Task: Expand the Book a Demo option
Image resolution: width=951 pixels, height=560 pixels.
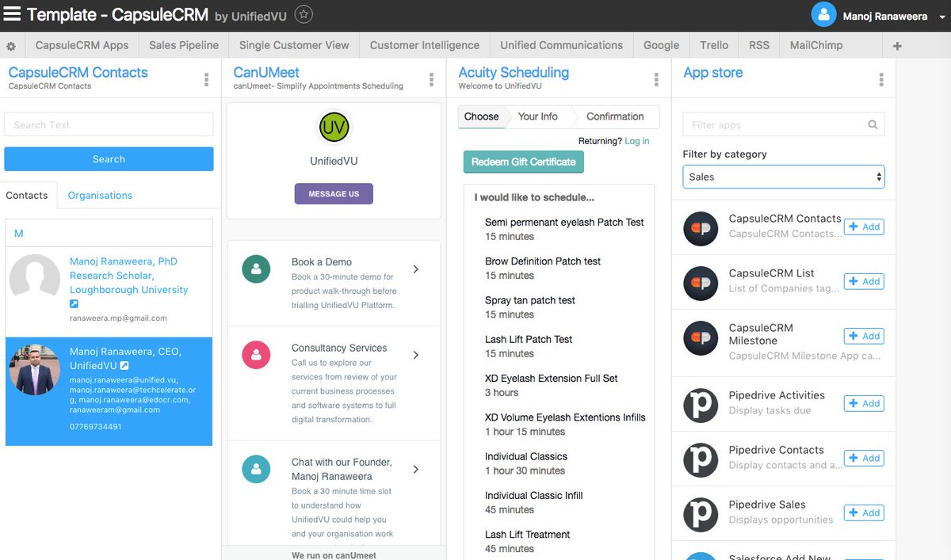Action: (415, 269)
